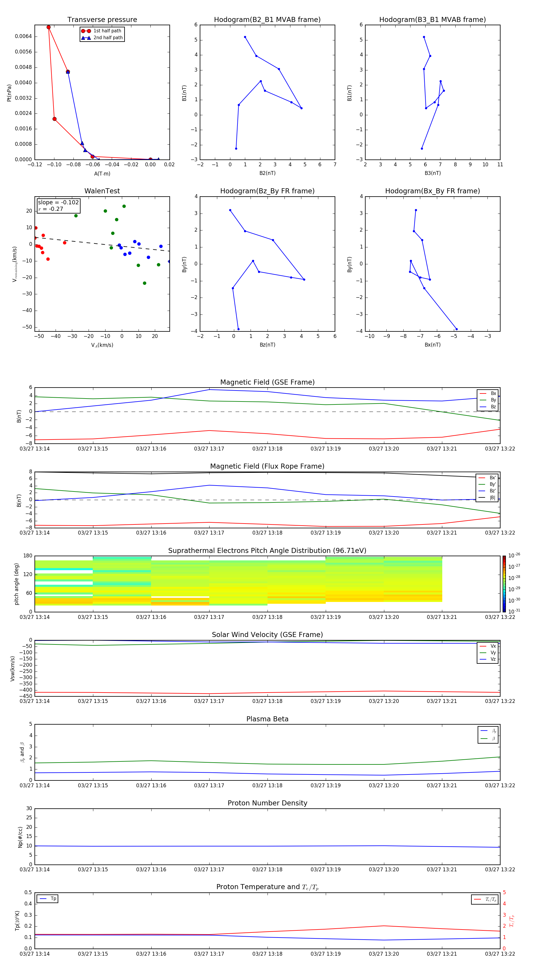535x980 pixels.
Task: Click the 'Proton Temperature and Te/Tp' title
Action: (267, 887)
